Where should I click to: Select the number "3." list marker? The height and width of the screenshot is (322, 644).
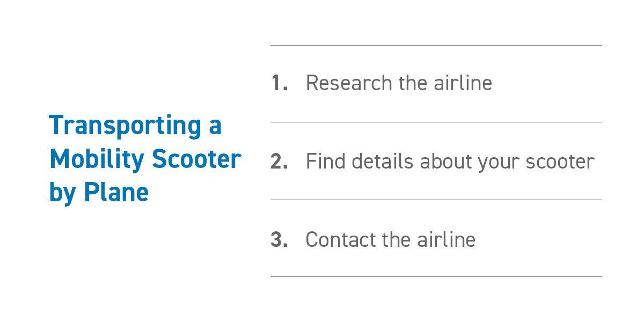280,240
